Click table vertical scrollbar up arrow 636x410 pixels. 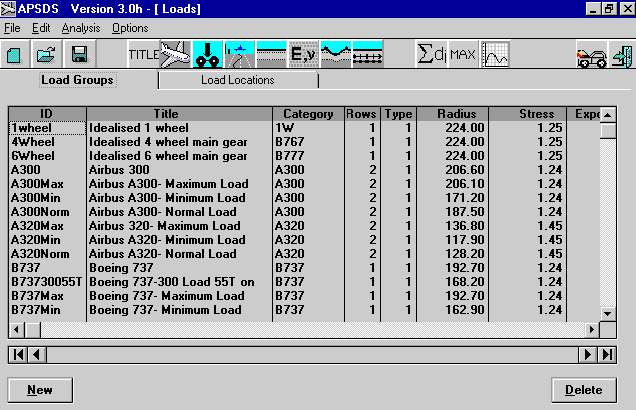click(x=607, y=115)
